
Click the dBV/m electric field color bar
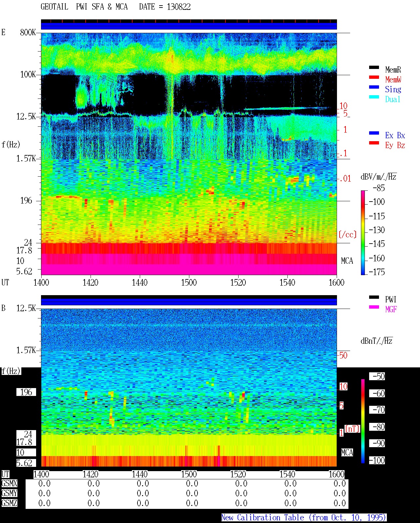[x=363, y=232]
